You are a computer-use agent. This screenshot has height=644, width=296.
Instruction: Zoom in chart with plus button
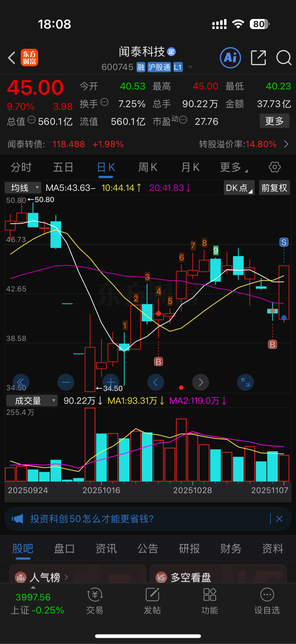coord(111,382)
